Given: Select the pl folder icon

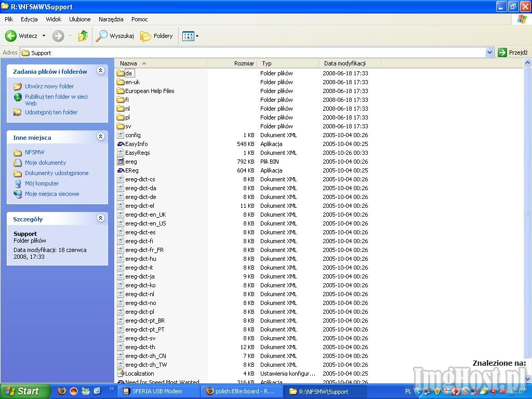Looking at the screenshot, I should tap(121, 117).
